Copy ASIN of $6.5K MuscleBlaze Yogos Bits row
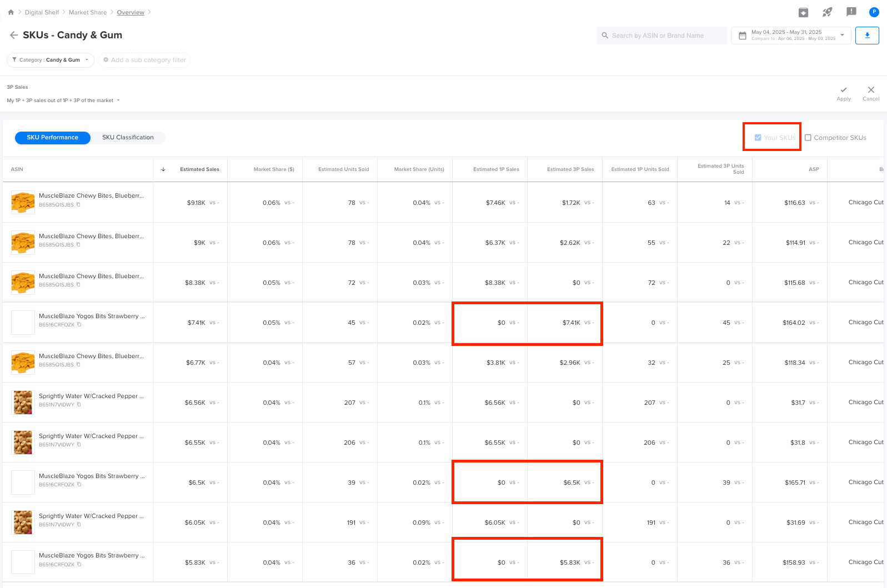This screenshot has height=588, width=887. click(x=79, y=485)
